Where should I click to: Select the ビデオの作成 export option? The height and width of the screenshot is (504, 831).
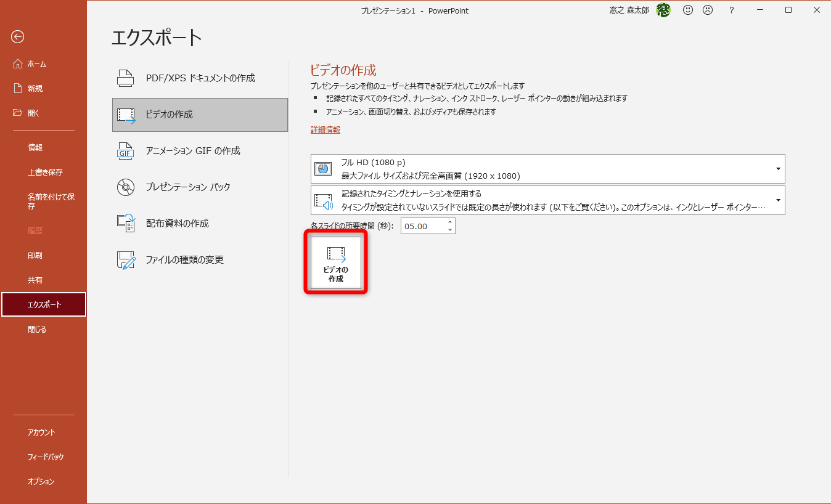200,115
